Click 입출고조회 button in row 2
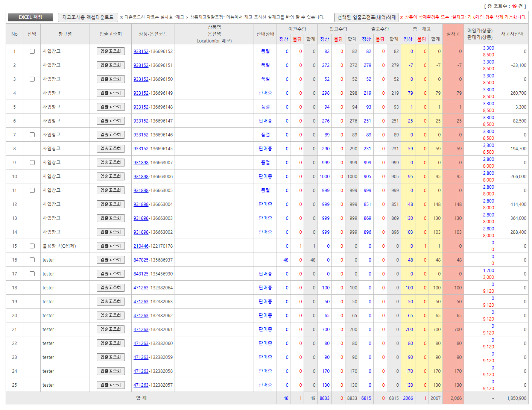Viewport: 532px width, 410px height. [111, 65]
